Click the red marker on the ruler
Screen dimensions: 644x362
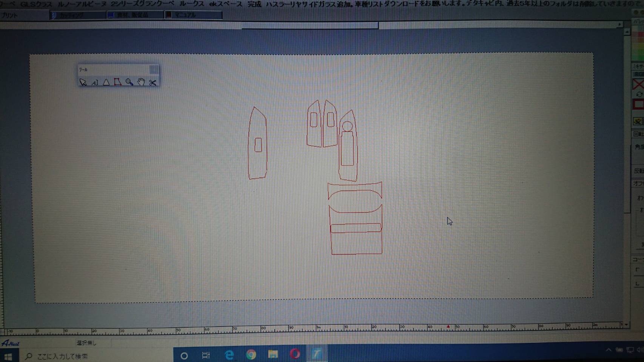(x=448, y=327)
